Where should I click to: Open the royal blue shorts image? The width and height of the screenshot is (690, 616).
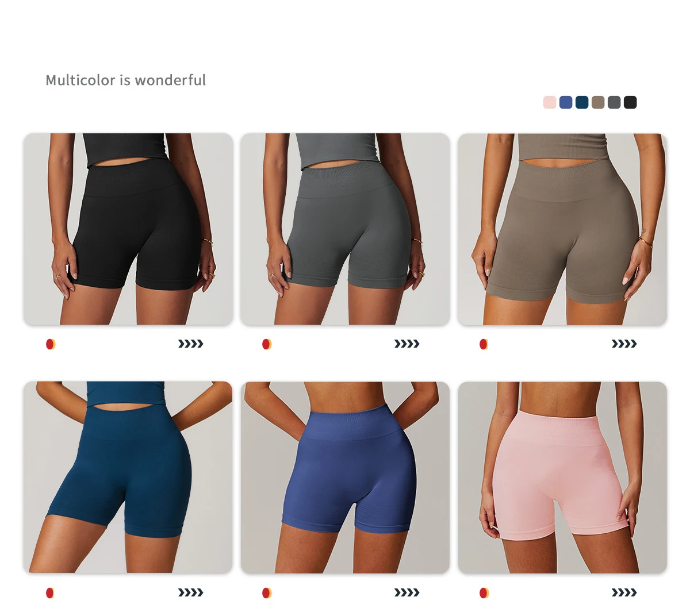click(x=345, y=477)
